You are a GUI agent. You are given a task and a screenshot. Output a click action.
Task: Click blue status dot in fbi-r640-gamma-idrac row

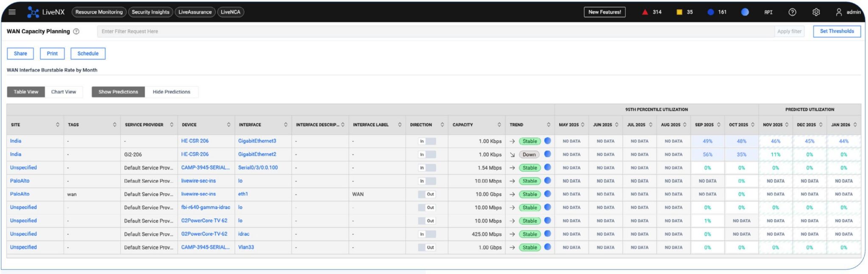(x=548, y=207)
